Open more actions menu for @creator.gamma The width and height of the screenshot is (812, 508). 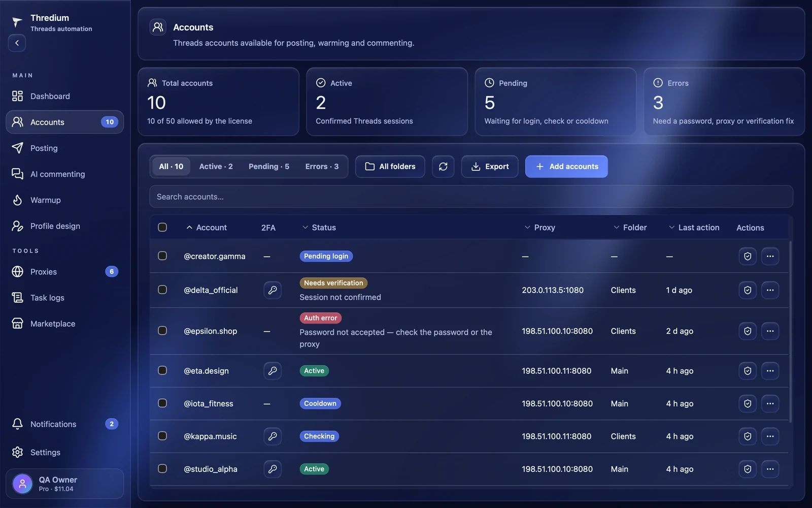click(770, 257)
